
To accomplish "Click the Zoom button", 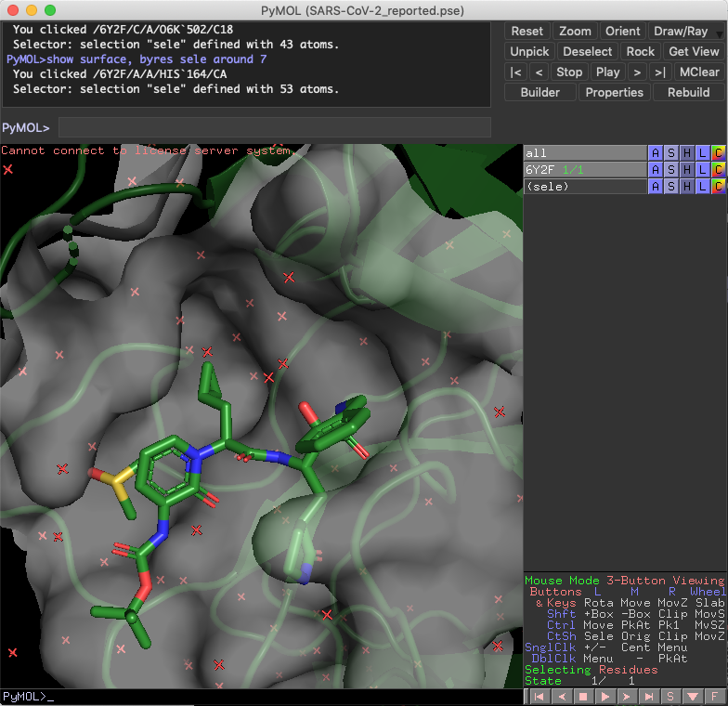I will click(575, 32).
